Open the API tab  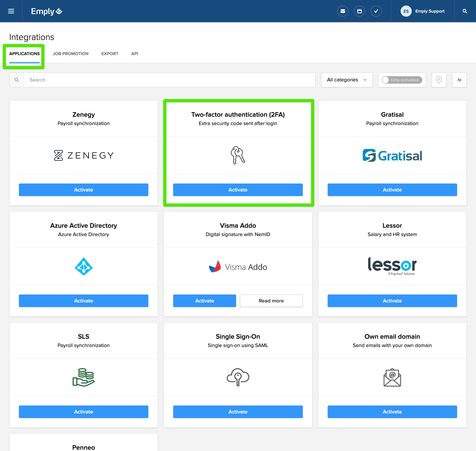[134, 54]
